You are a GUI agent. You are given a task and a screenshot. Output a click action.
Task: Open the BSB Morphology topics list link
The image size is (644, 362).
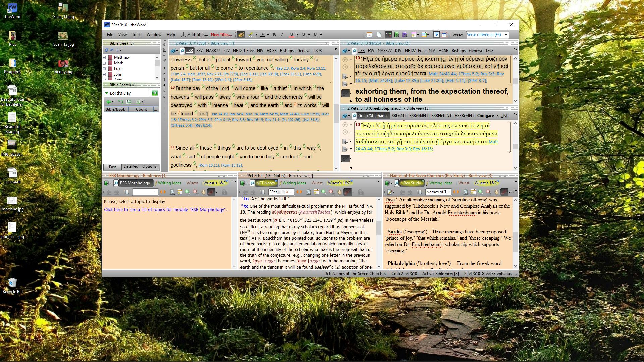pos(165,209)
